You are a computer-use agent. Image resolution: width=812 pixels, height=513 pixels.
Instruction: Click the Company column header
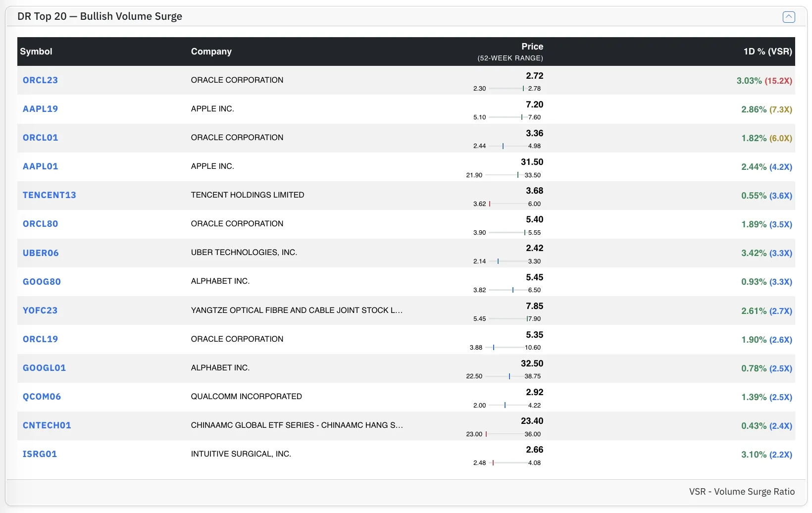[x=211, y=51]
